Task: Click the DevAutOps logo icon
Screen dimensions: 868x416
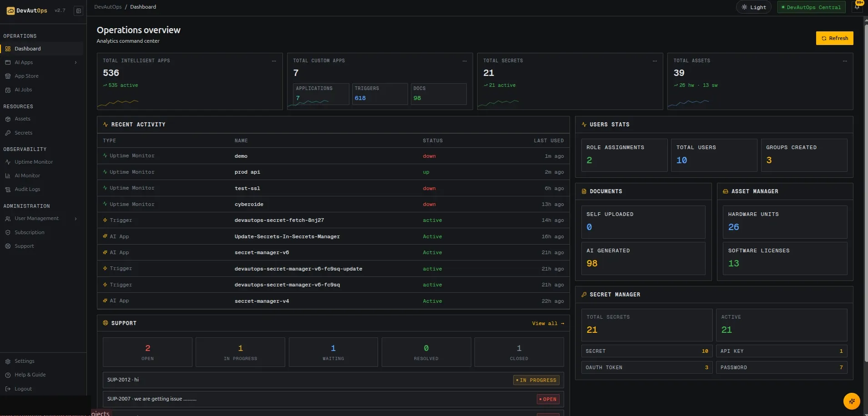Action: coord(10,10)
